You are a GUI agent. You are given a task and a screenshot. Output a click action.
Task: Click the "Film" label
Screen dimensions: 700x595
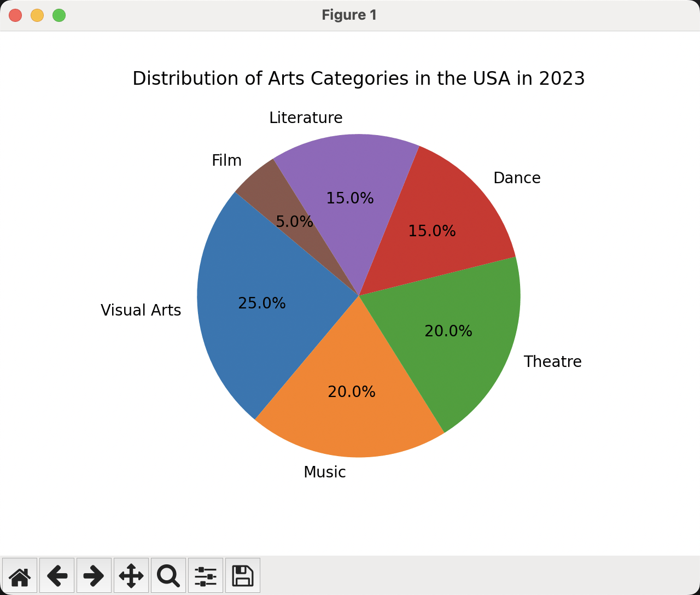pyautogui.click(x=226, y=160)
